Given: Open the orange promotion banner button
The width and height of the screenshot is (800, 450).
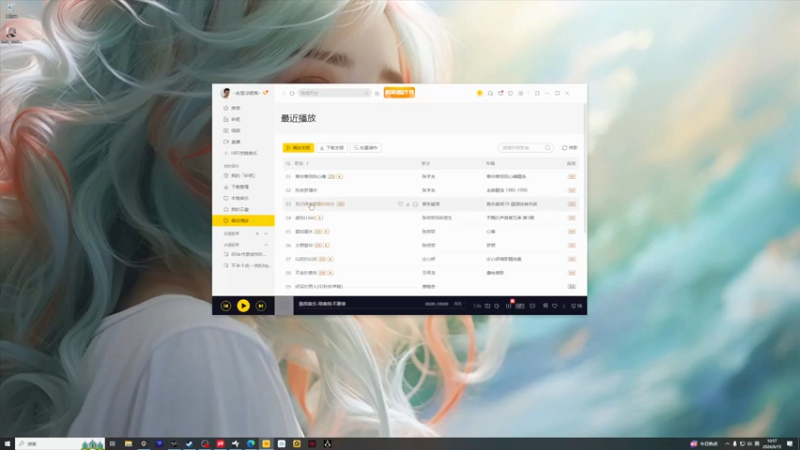Looking at the screenshot, I should pyautogui.click(x=399, y=93).
